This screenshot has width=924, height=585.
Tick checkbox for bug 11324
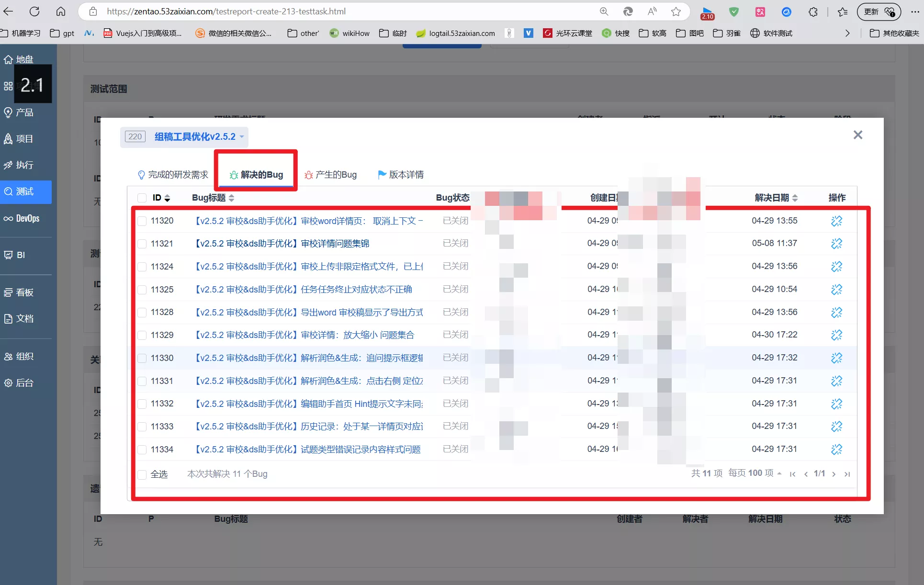142,267
